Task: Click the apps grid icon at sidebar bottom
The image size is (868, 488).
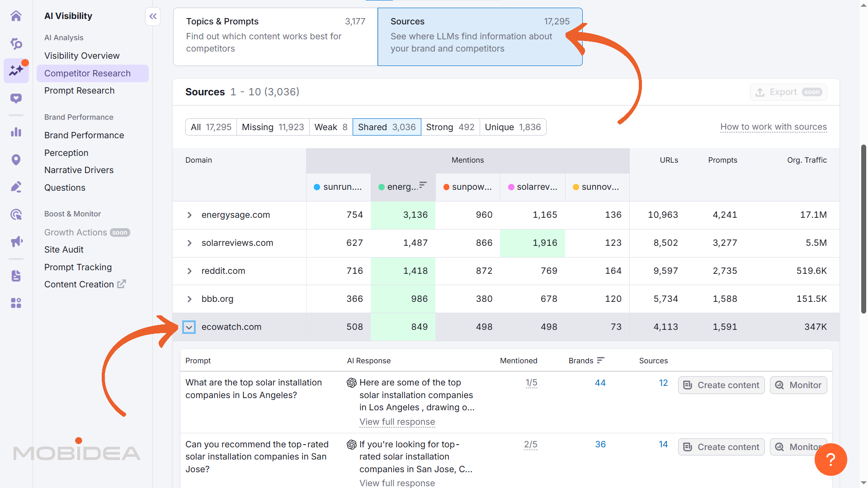Action: tap(16, 303)
